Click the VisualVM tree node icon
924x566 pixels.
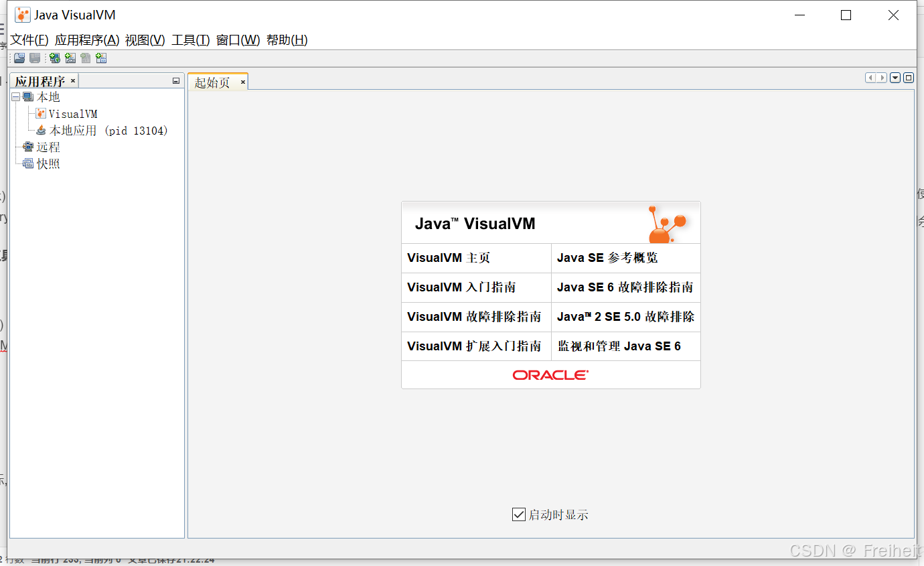tap(41, 114)
